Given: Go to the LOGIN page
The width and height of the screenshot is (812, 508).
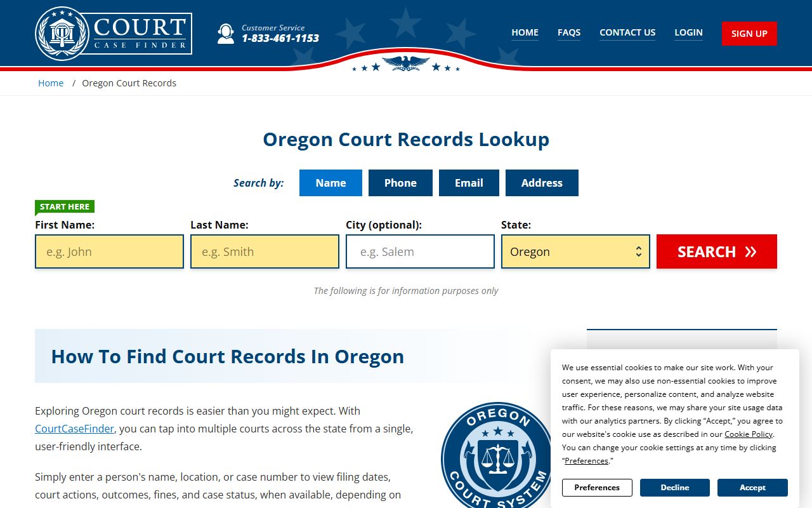Looking at the screenshot, I should point(688,32).
